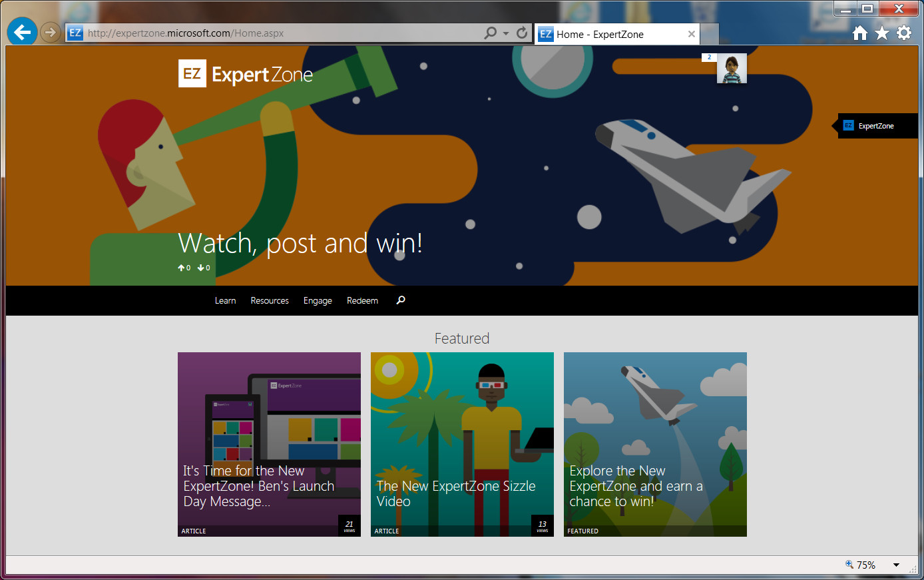
Task: Change page zoom from 75%
Action: pyautogui.click(x=867, y=564)
